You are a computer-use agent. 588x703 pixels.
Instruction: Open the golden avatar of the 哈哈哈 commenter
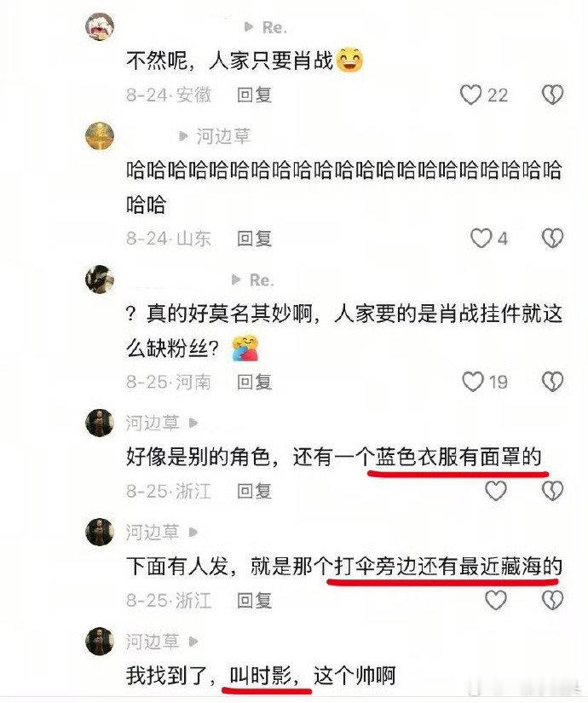click(x=100, y=135)
